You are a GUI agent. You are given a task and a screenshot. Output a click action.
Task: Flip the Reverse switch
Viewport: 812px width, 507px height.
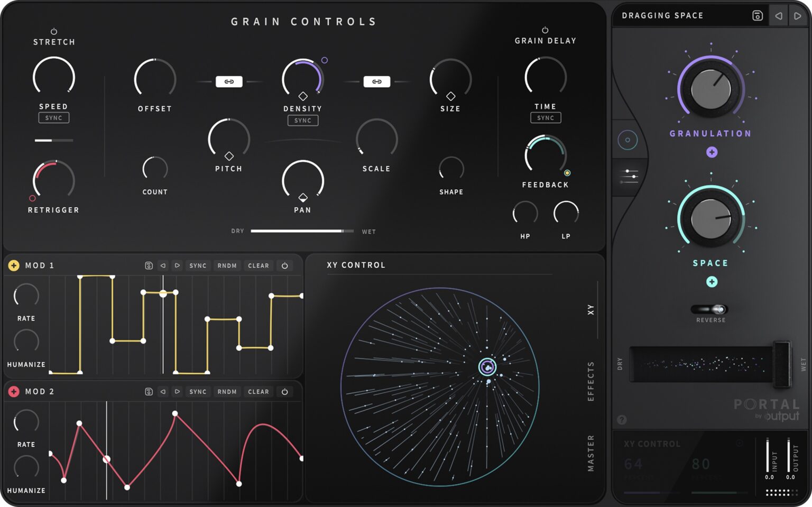click(710, 309)
